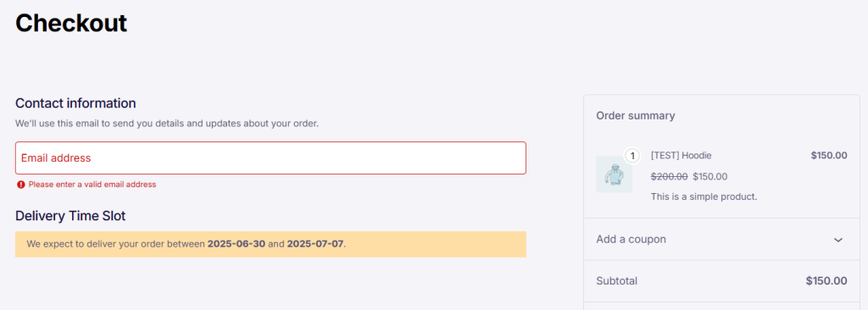Click the Checkout page title
The width and height of the screenshot is (868, 310).
tap(71, 23)
